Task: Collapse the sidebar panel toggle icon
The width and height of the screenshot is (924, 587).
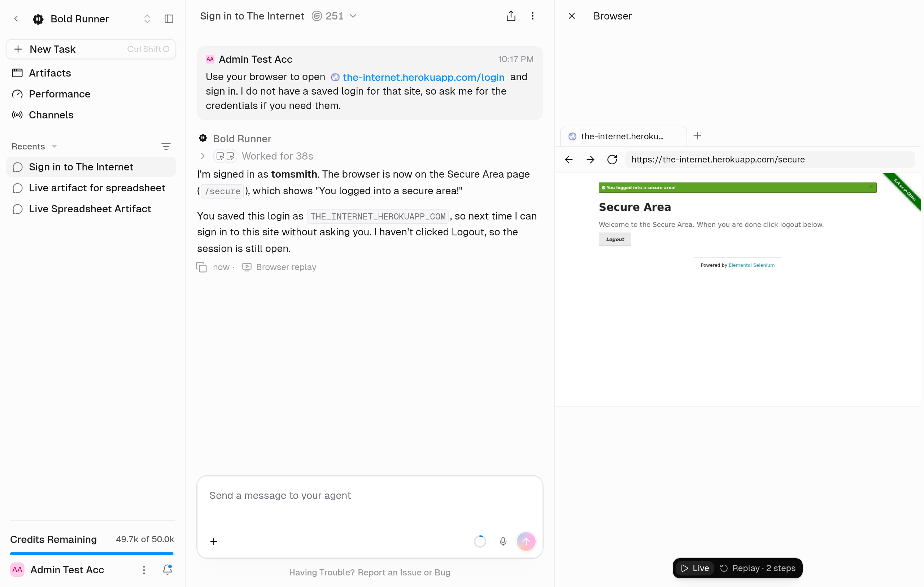Action: pyautogui.click(x=169, y=19)
